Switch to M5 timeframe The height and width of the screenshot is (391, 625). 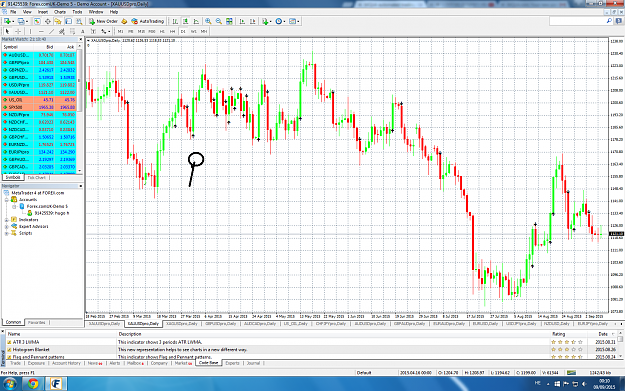pos(130,31)
